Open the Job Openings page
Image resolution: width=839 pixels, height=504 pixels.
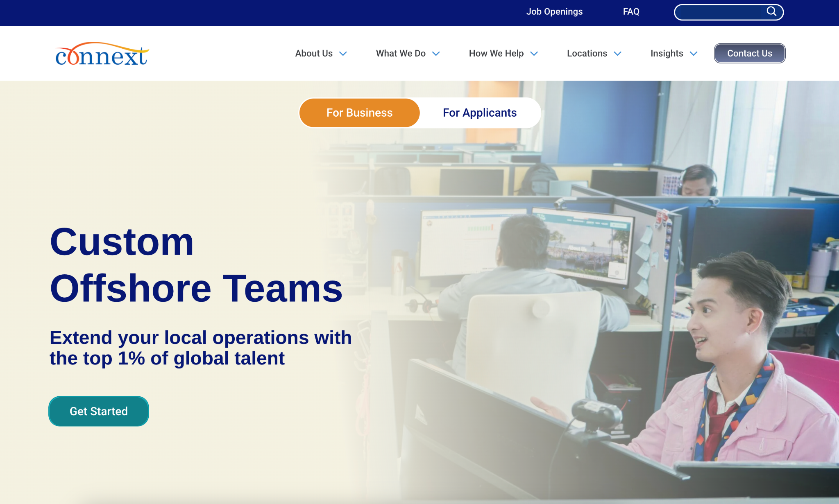pyautogui.click(x=554, y=12)
